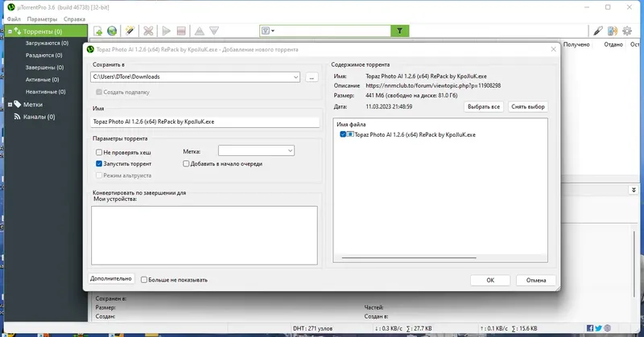
Task: Click the file list horizontal scrollbar
Action: 409,258
